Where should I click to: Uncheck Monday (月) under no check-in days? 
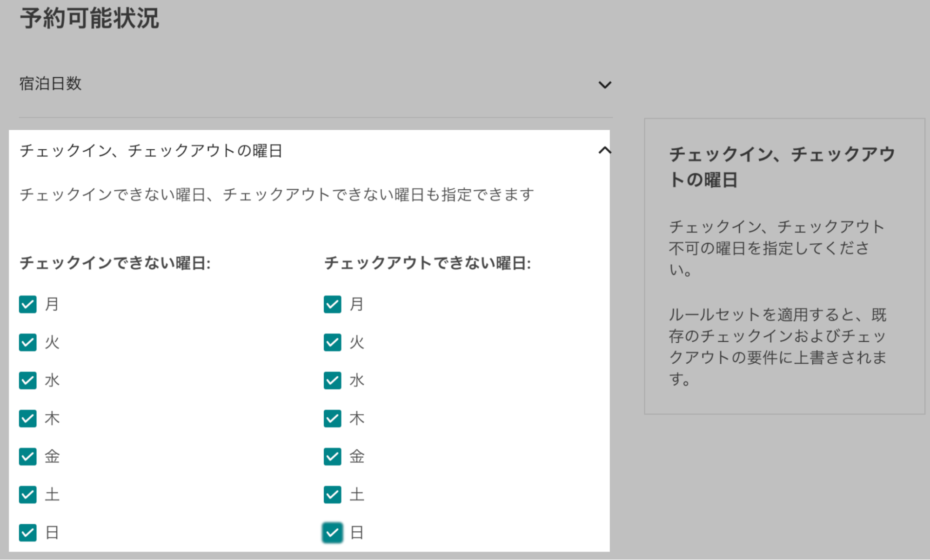[28, 304]
